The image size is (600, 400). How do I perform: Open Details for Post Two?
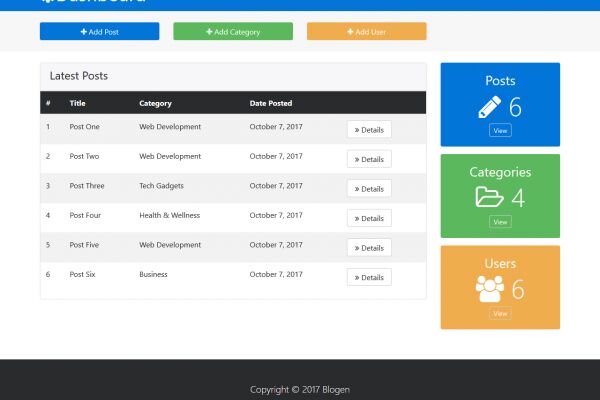click(369, 159)
